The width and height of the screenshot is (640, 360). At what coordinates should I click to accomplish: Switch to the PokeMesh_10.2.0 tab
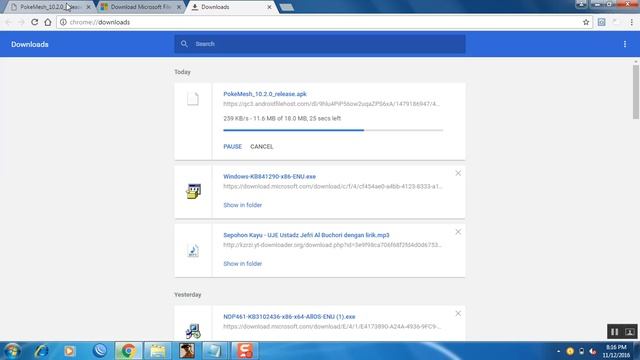point(49,7)
